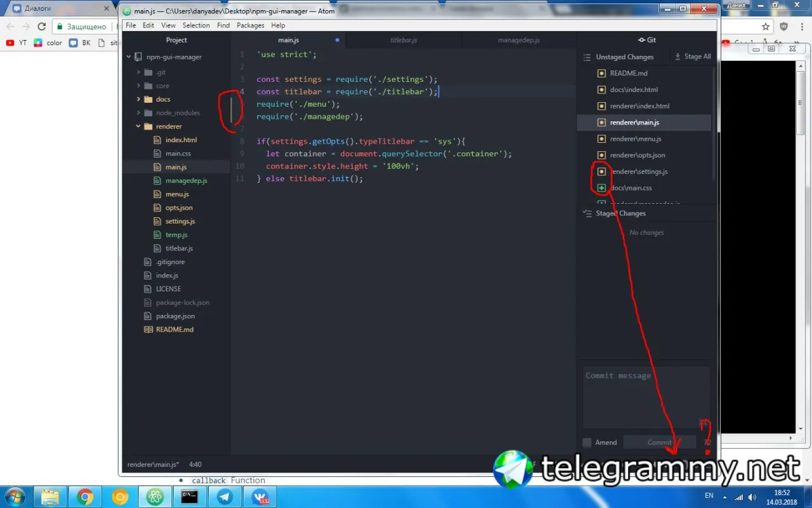
Task: Expand the docs folder
Action: pyautogui.click(x=139, y=99)
